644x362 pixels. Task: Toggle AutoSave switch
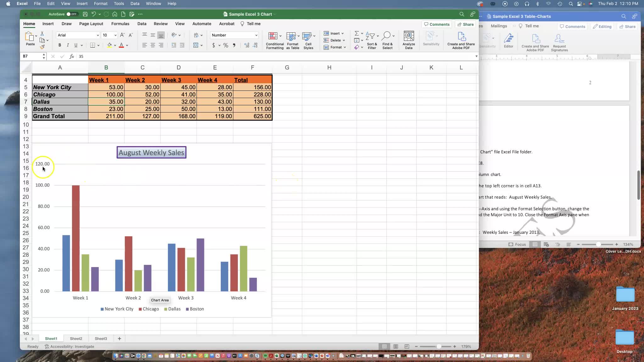(72, 14)
